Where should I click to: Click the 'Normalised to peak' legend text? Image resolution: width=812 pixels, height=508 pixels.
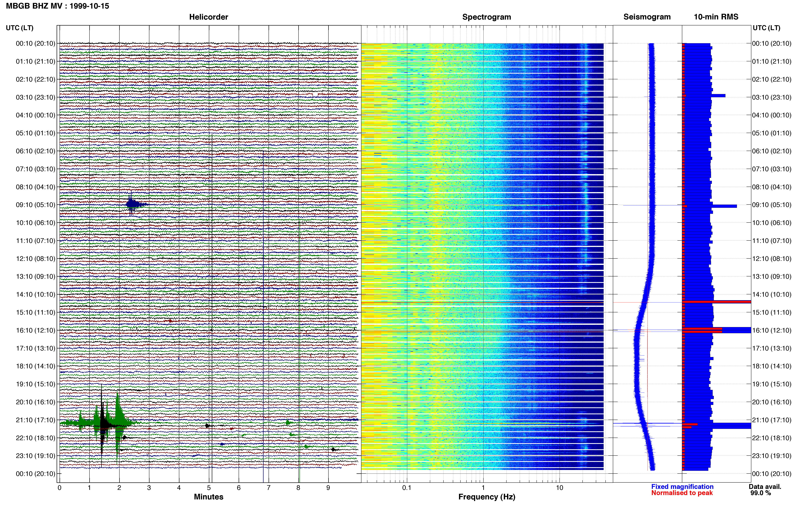(x=682, y=493)
